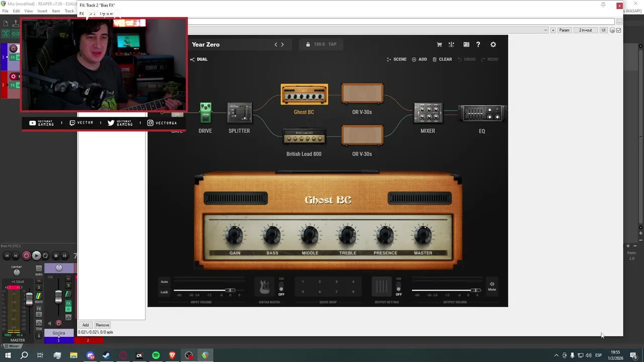This screenshot has height=362, width=644.
Task: Toggle Output Setting on/off switch
Action: (398, 287)
